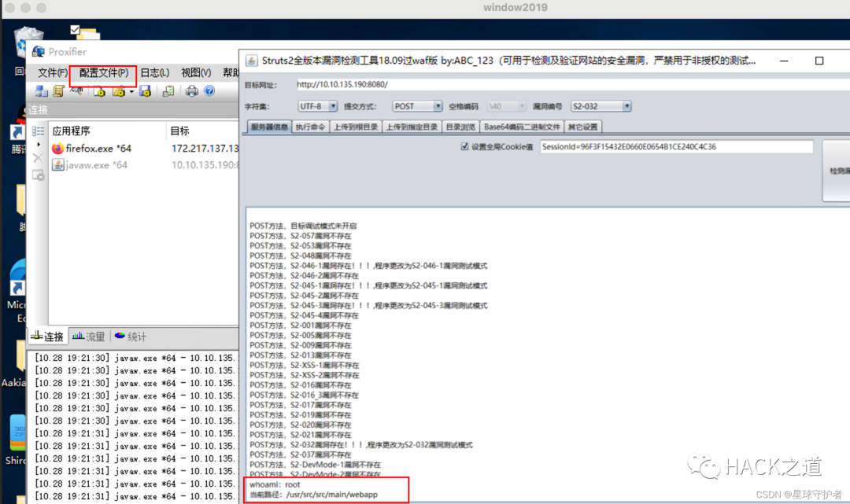The image size is (850, 504).
Task: Click the S2-032漏洞存在 result line
Action: pos(361,445)
